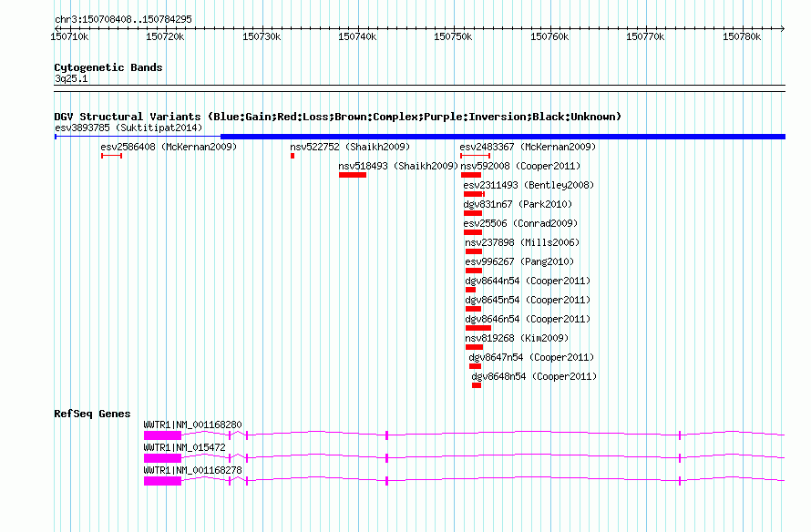Open esv996267 (Pang2010) variant label

tap(519, 261)
